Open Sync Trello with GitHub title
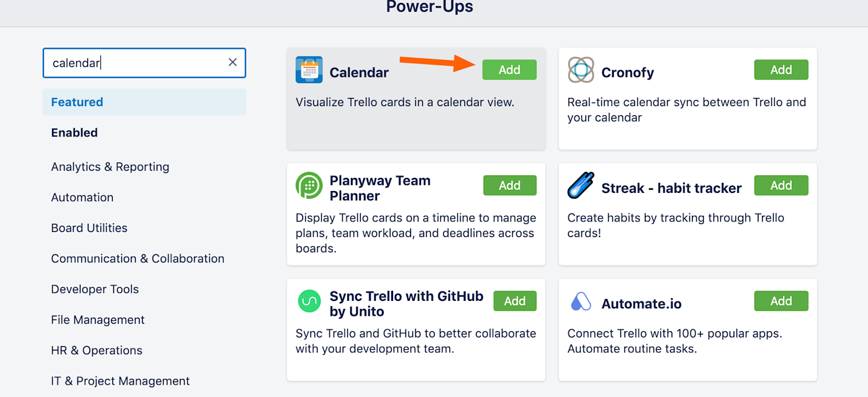 (406, 304)
